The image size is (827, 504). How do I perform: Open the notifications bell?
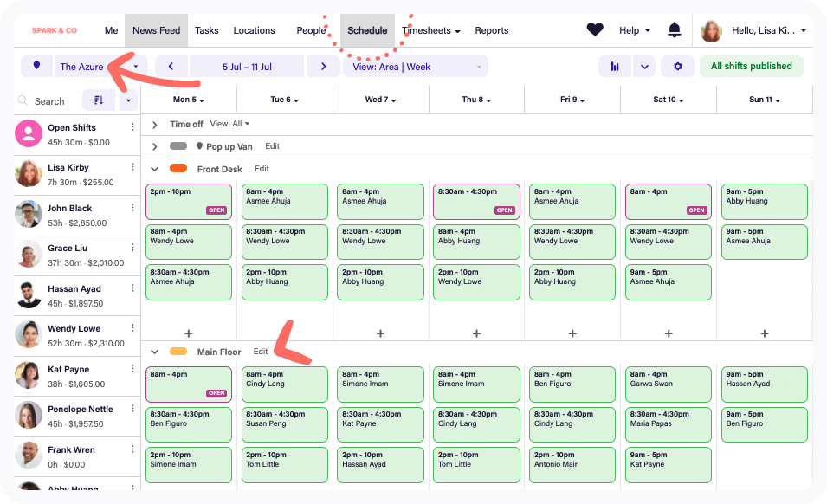click(x=674, y=29)
